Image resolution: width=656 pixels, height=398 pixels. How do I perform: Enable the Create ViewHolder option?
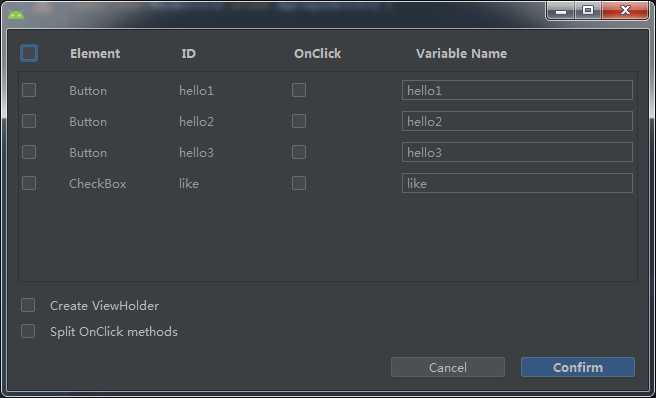(x=28, y=305)
